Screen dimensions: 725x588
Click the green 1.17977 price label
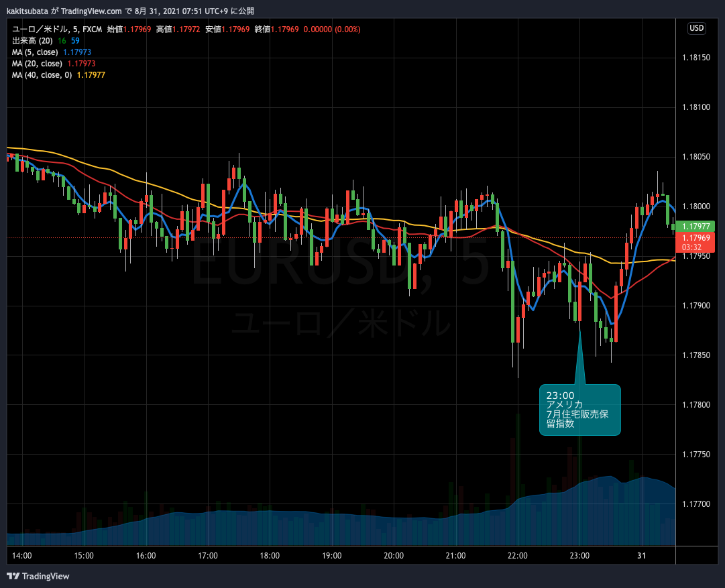click(x=695, y=226)
